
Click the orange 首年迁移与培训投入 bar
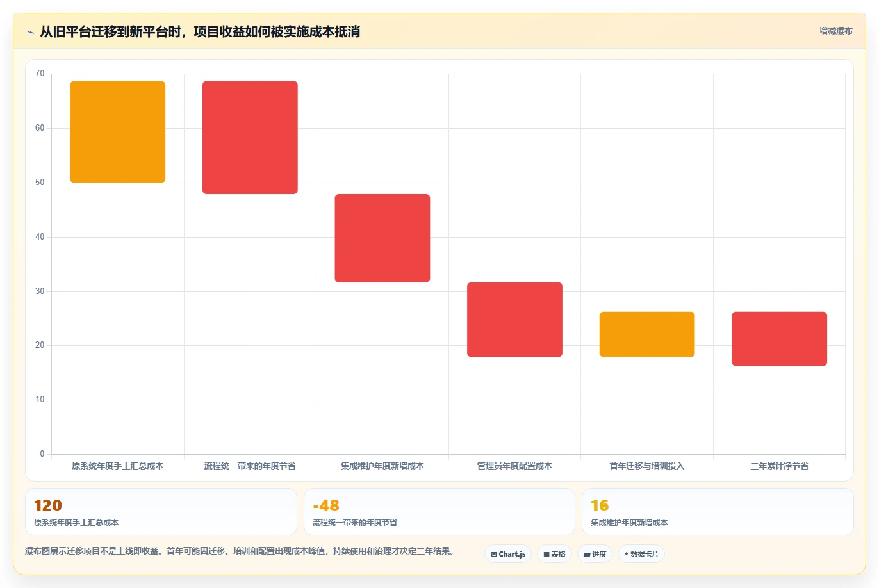(647, 334)
